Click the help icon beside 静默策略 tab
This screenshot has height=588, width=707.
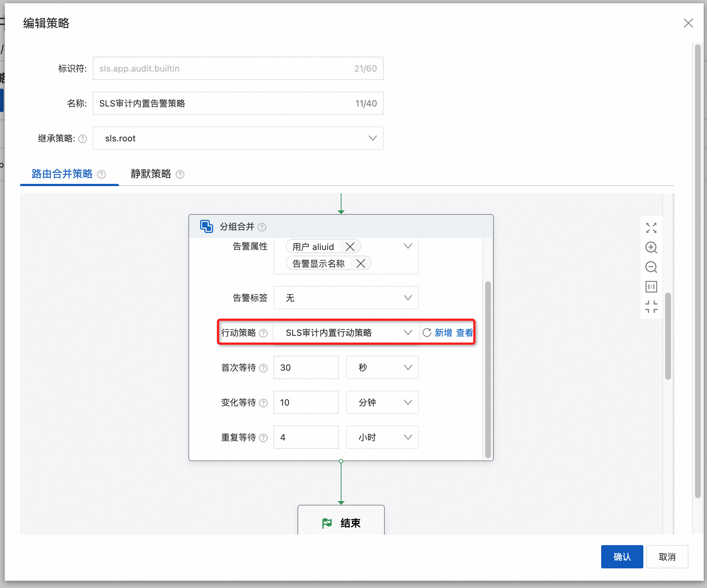180,174
